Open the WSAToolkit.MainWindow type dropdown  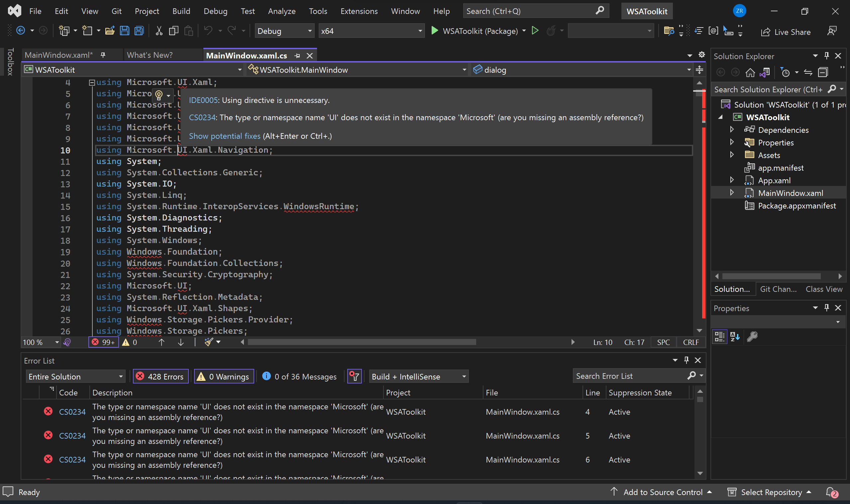(x=357, y=70)
